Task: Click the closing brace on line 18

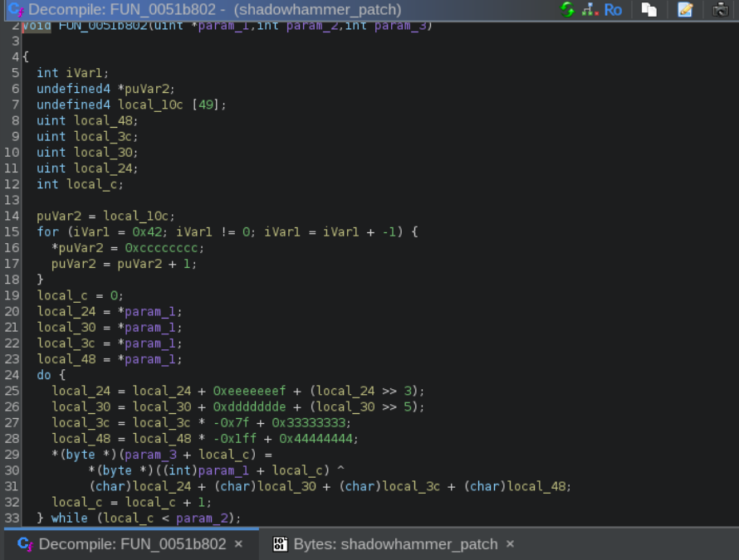Action: pyautogui.click(x=40, y=280)
